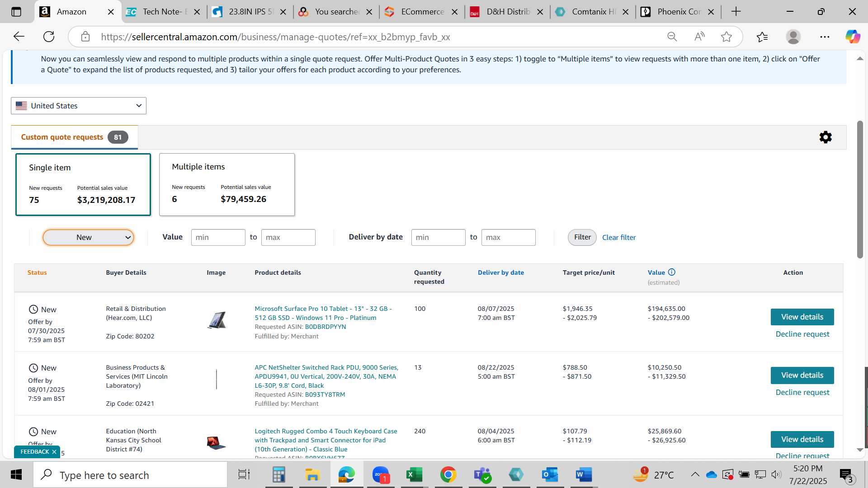View details for APC NetShelter PDU request
Screen dimensions: 868x488
802,375
